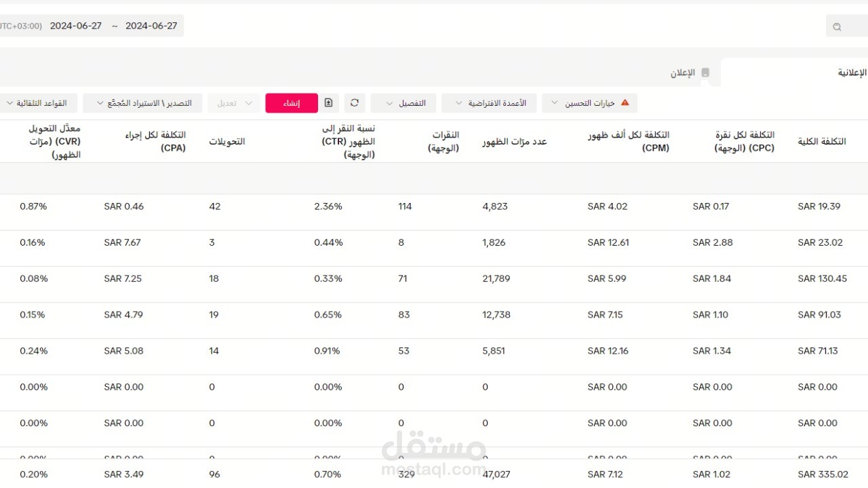Click the pink إنشاء create button

point(292,103)
